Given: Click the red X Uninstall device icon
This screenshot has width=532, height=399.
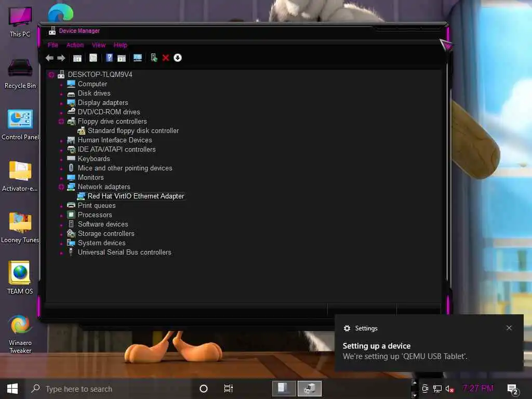Looking at the screenshot, I should [x=166, y=58].
